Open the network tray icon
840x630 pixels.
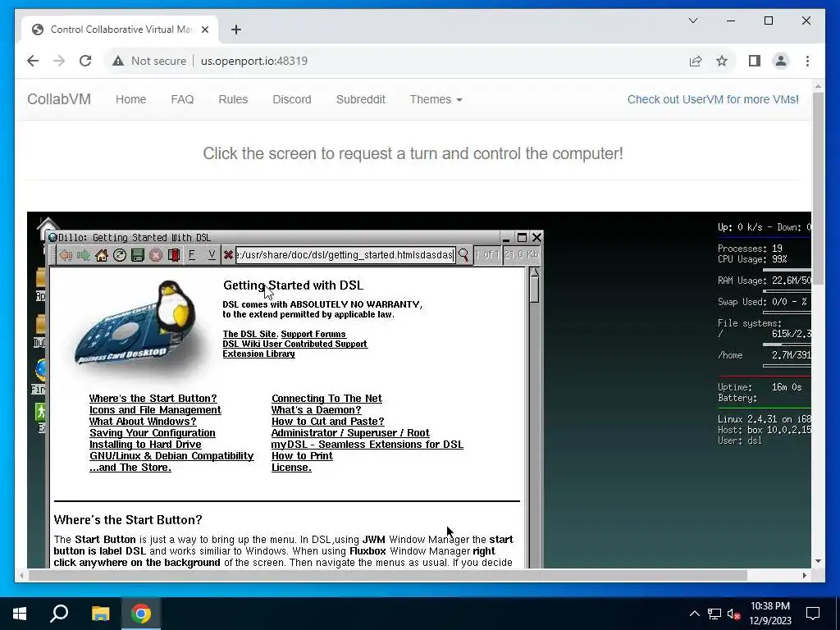click(x=714, y=614)
